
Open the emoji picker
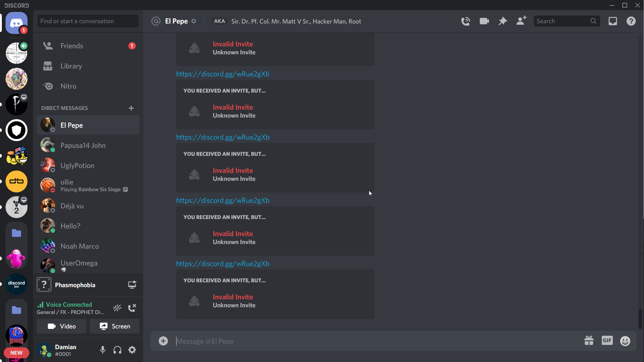pyautogui.click(x=625, y=341)
